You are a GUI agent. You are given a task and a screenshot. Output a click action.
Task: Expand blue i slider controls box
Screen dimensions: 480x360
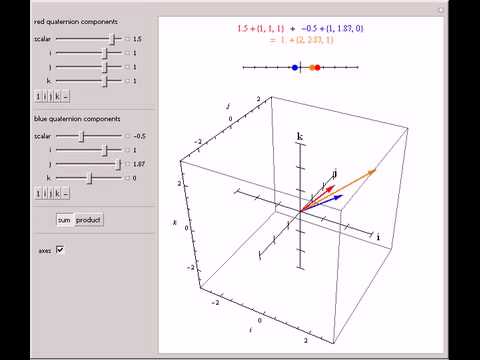(127, 150)
